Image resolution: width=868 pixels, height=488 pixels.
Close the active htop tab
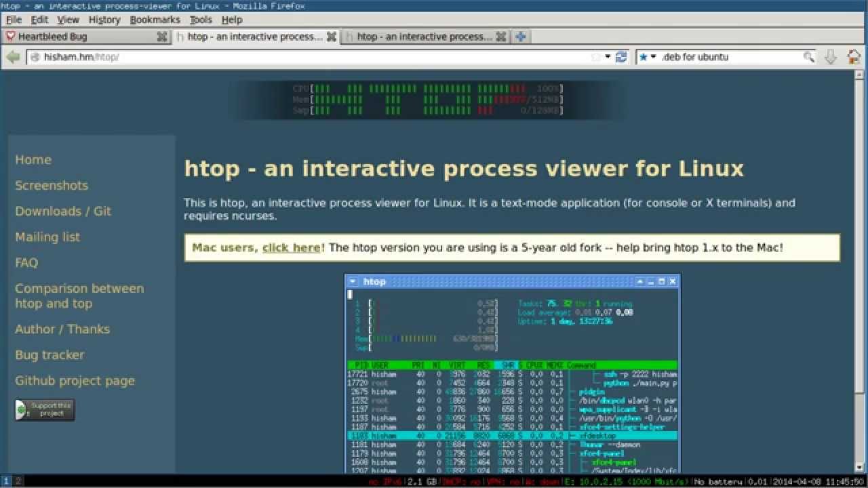coord(332,37)
